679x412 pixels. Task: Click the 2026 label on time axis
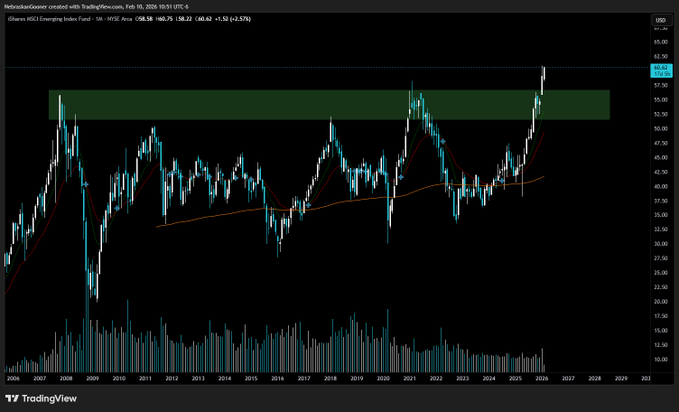[x=541, y=379]
